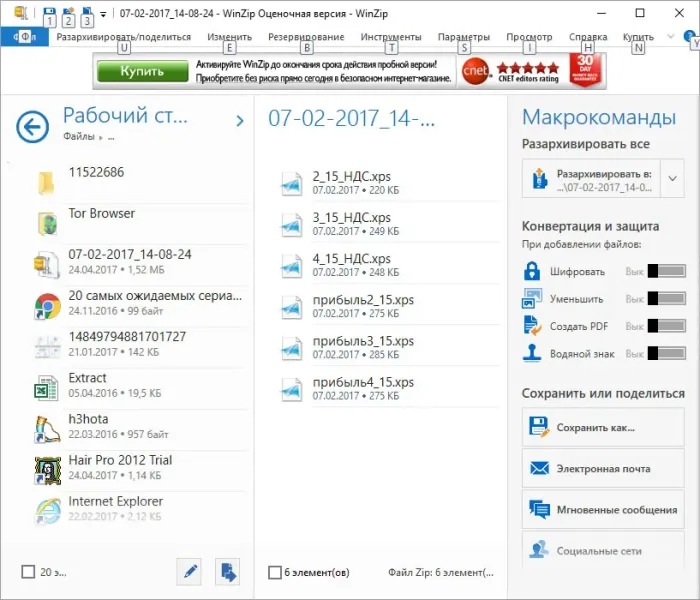Select file прибыль4_15.xps in archive
Image resolution: width=700 pixels, height=600 pixels.
tap(388, 388)
